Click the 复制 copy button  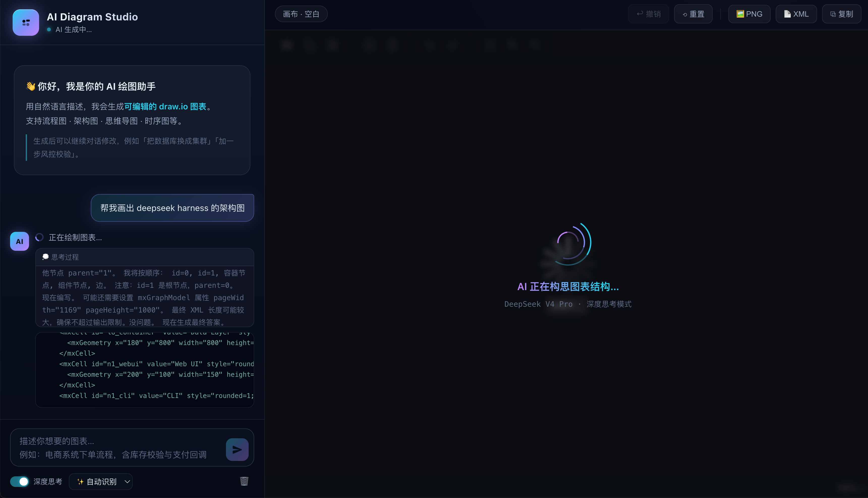pos(842,14)
